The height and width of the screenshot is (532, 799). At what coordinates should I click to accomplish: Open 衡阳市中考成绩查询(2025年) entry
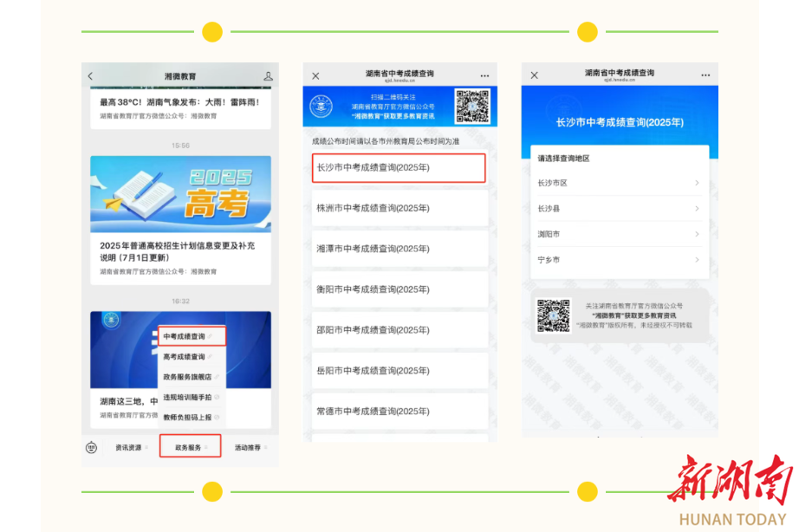tap(400, 289)
